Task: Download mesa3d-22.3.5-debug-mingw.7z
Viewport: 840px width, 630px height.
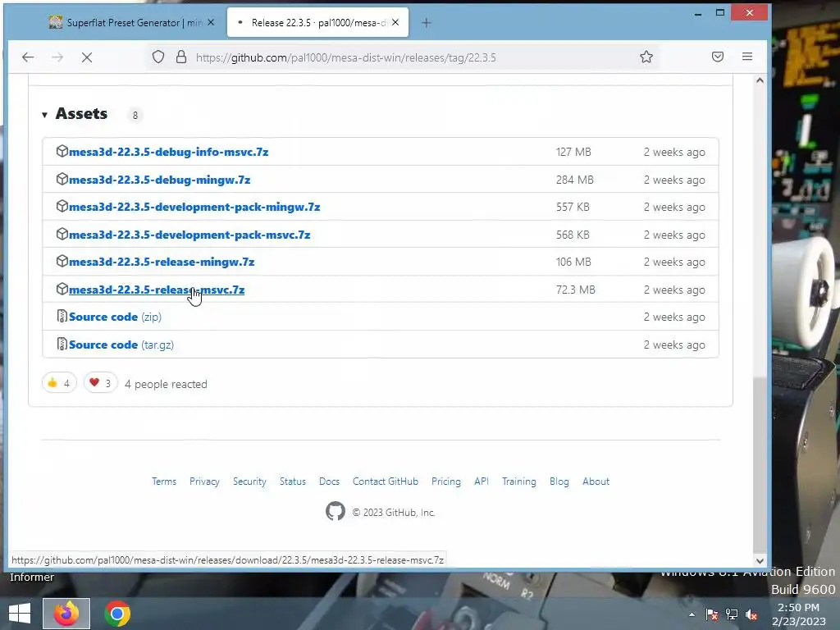Action: [159, 180]
